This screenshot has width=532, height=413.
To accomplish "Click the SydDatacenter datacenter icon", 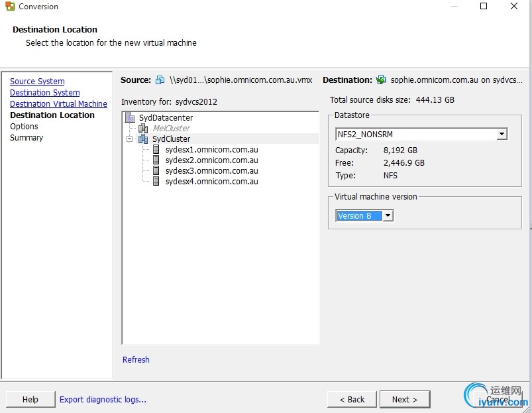I will [x=130, y=117].
